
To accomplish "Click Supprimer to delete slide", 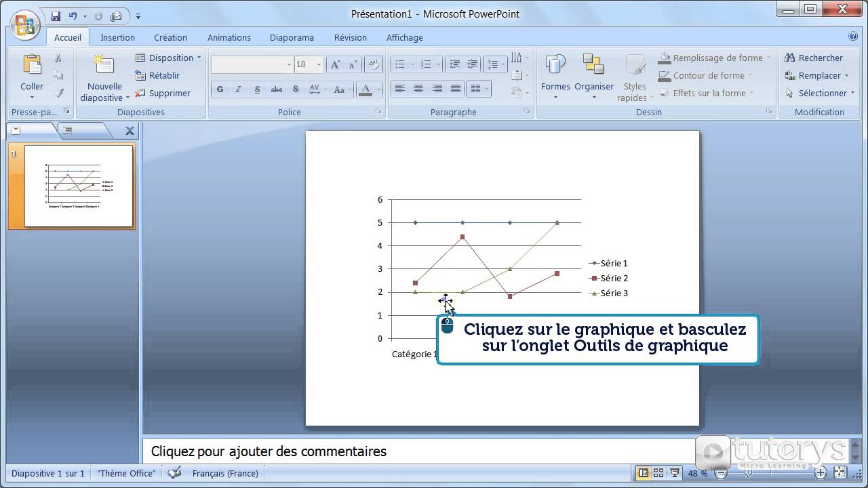I will coord(163,93).
